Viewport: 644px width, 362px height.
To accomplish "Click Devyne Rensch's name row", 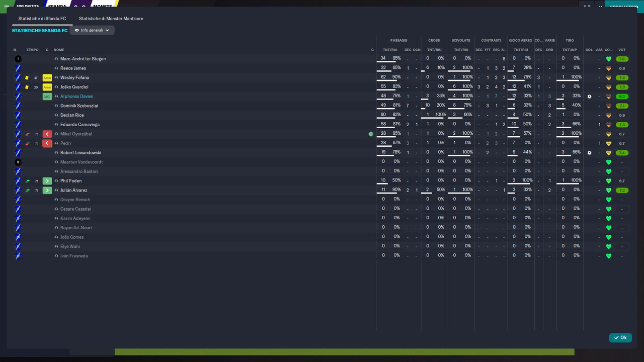I will click(x=75, y=200).
